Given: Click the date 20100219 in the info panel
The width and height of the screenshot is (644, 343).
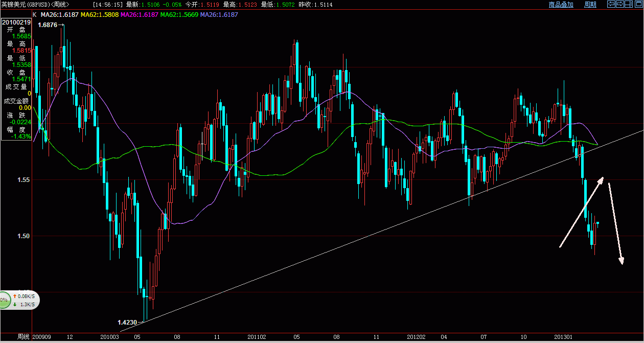Looking at the screenshot, I should pos(16,22).
